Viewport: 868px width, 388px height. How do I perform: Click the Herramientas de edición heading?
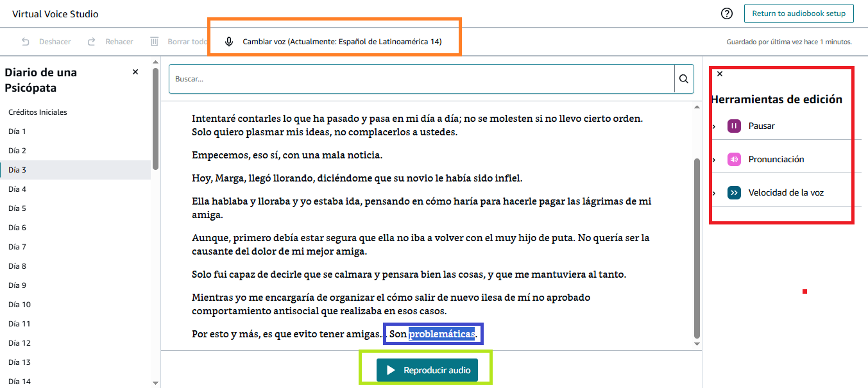tap(776, 99)
